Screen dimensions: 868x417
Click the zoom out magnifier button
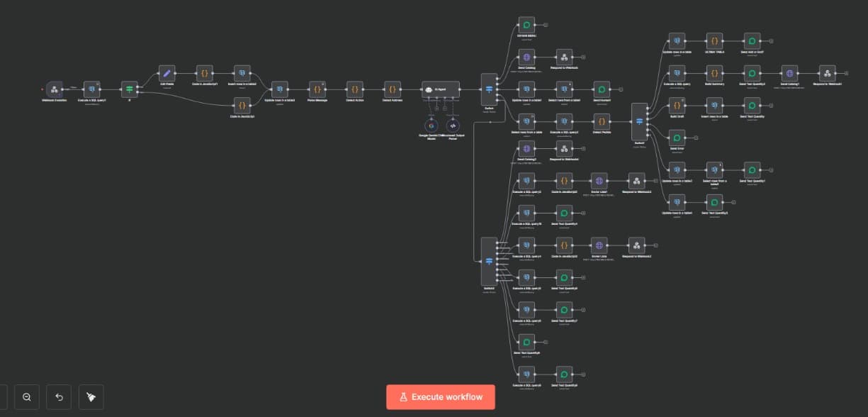[x=26, y=397]
